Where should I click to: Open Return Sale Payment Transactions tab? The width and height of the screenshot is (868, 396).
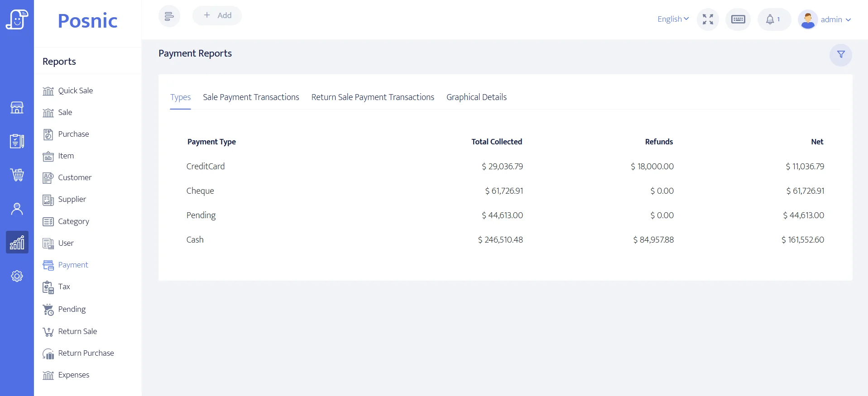coord(373,97)
